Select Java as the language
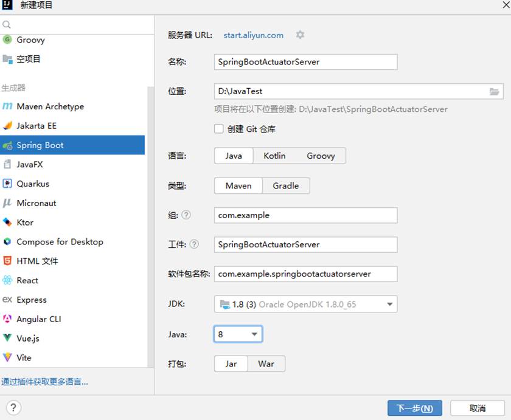 [x=234, y=156]
